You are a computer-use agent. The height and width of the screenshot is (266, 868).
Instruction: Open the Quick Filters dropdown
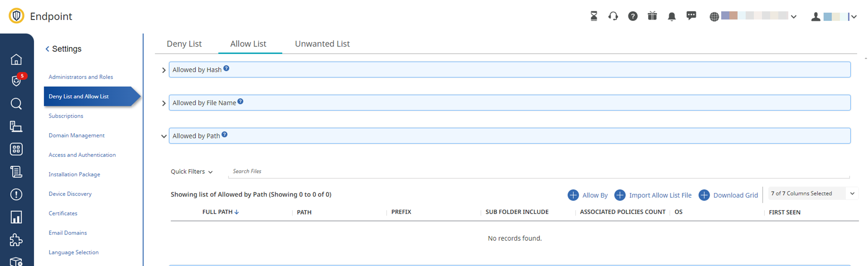point(192,172)
